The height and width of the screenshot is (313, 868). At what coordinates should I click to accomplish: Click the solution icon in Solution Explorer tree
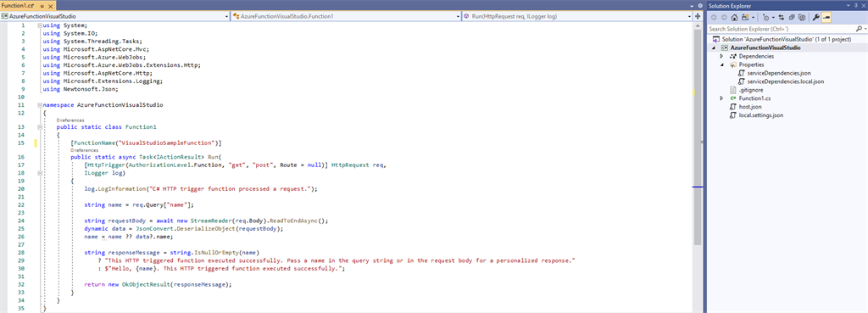716,40
